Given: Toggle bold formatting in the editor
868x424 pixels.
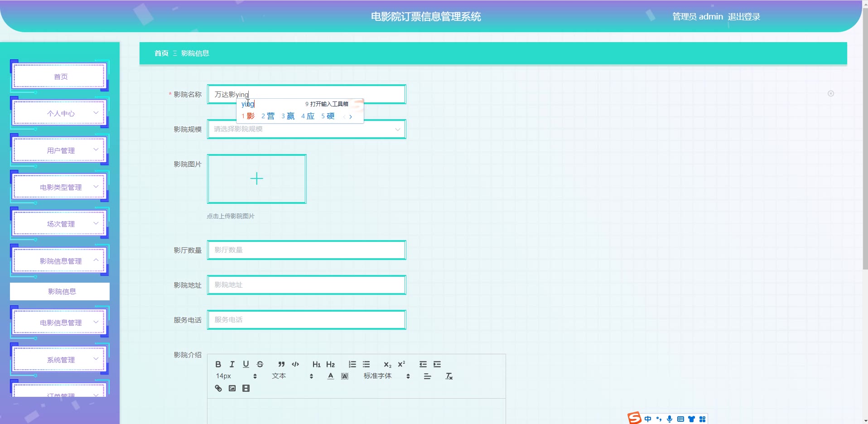Looking at the screenshot, I should pos(218,364).
